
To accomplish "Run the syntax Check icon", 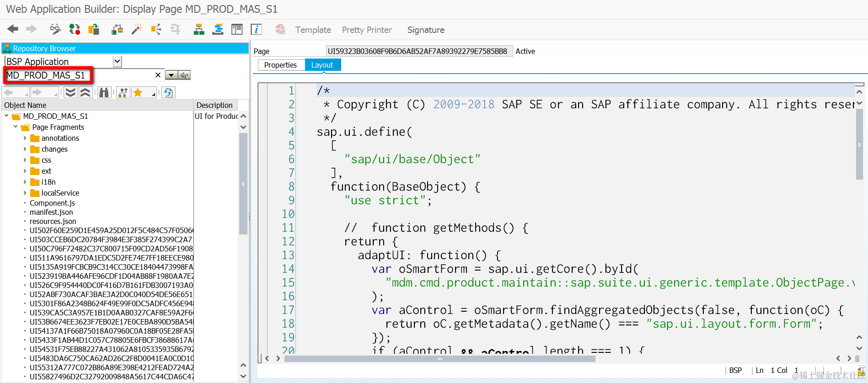I will tap(117, 30).
